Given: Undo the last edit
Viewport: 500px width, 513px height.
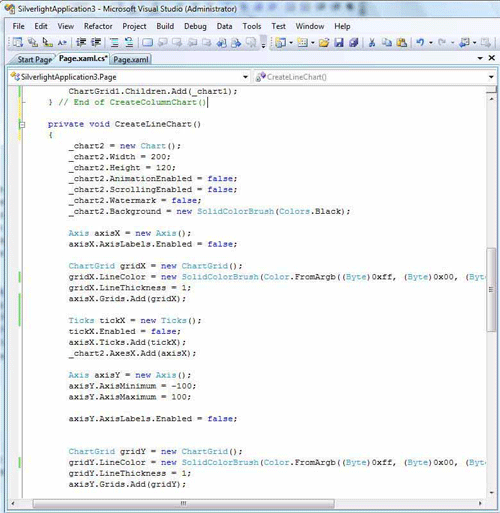Looking at the screenshot, I should 420,42.
